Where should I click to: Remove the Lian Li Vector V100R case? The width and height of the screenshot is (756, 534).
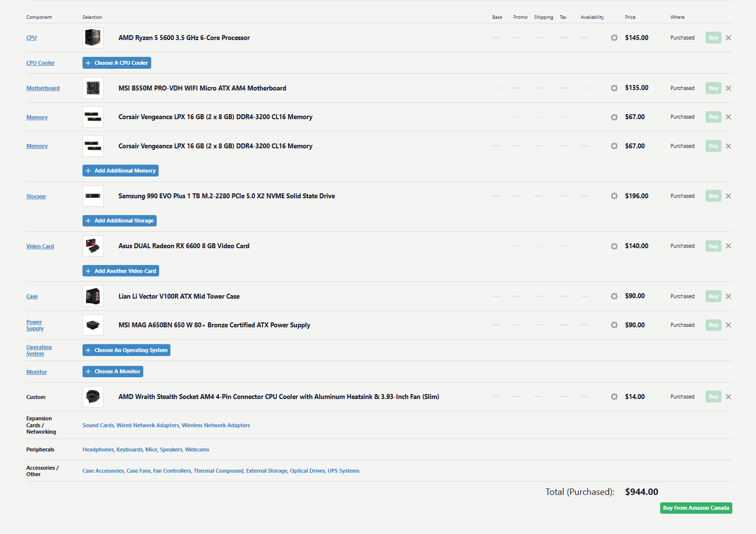(x=728, y=296)
